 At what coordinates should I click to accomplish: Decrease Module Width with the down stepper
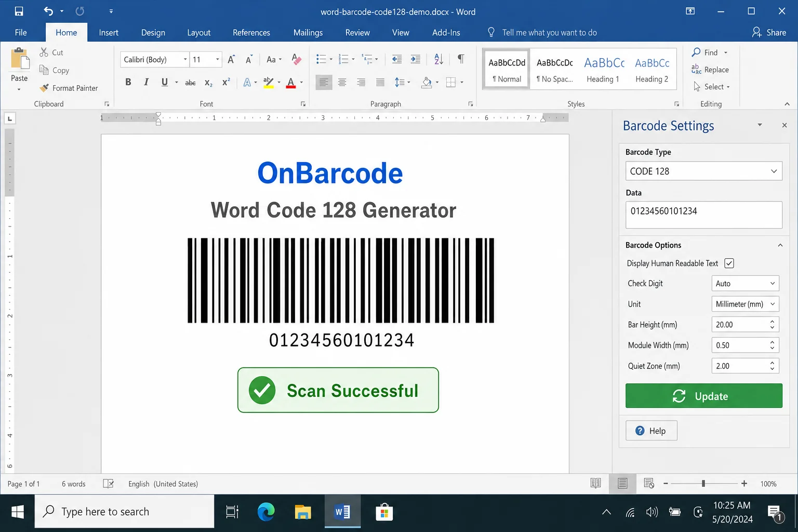(773, 349)
